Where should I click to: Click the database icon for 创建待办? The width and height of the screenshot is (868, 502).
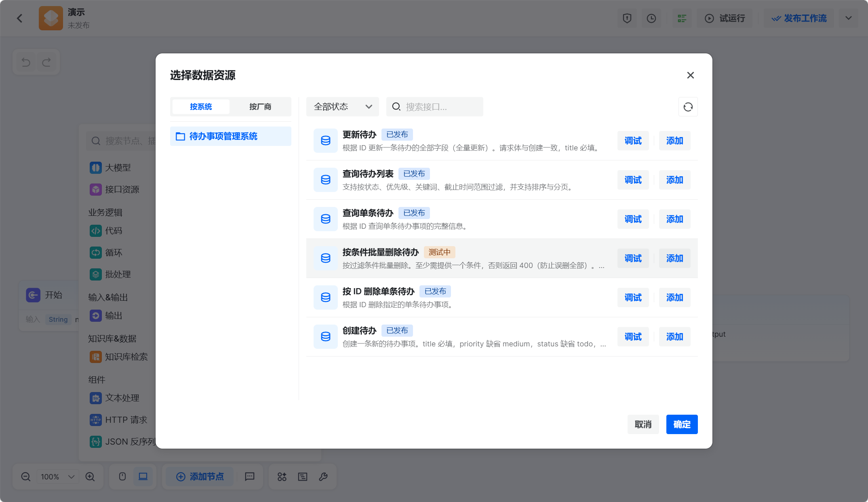click(325, 337)
